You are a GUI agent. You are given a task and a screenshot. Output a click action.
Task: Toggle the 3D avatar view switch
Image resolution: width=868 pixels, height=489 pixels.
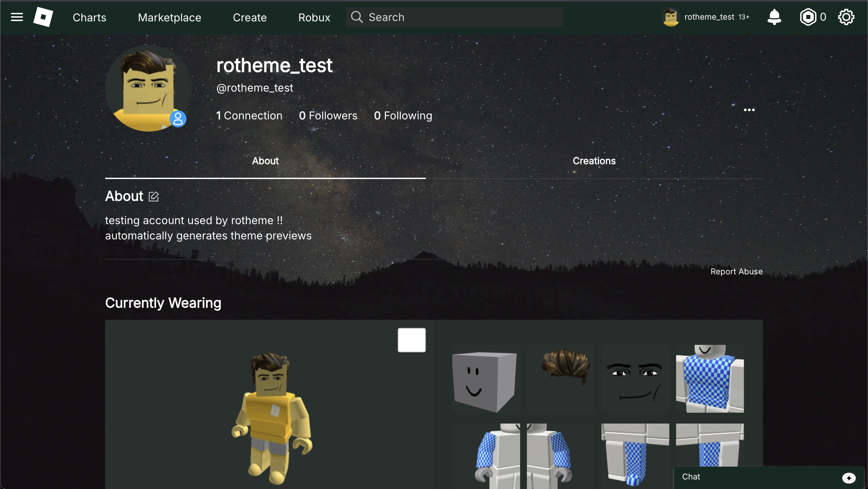(411, 340)
